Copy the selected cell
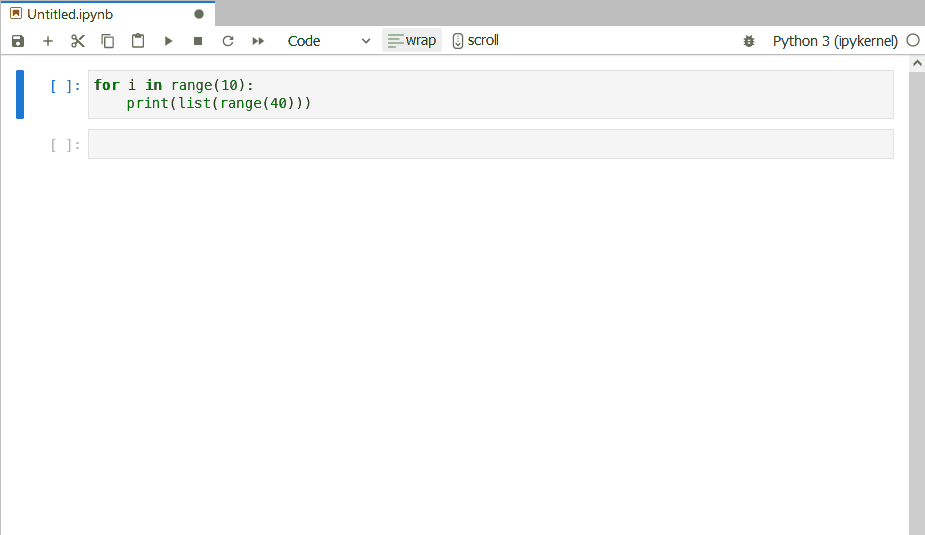This screenshot has width=925, height=535. tap(107, 41)
